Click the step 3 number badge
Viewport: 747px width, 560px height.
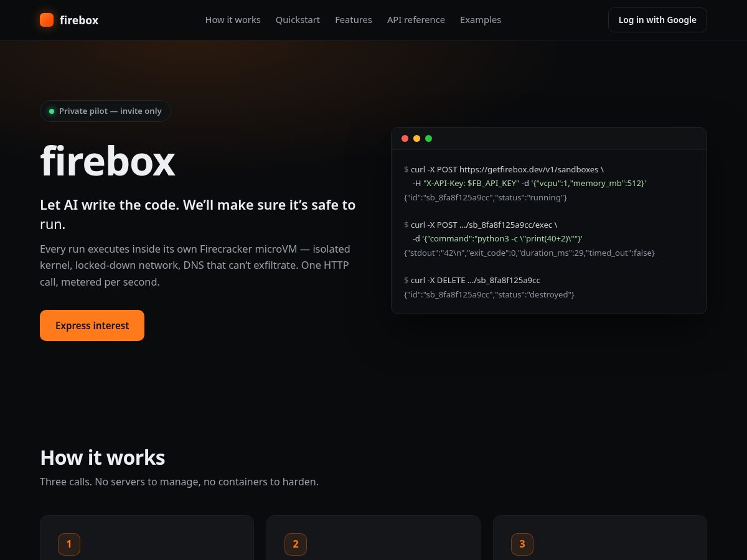click(x=522, y=544)
